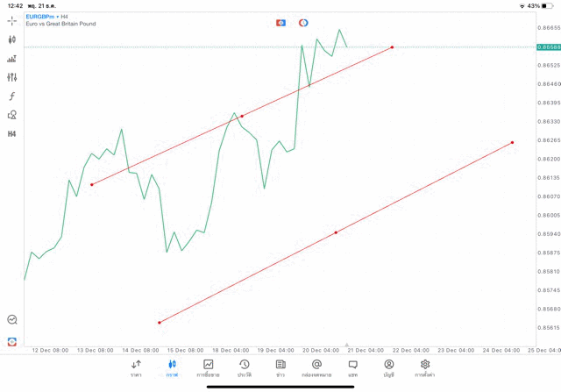Open the ประวัติ (History) tab
The height and width of the screenshot is (392, 561).
coord(244,367)
